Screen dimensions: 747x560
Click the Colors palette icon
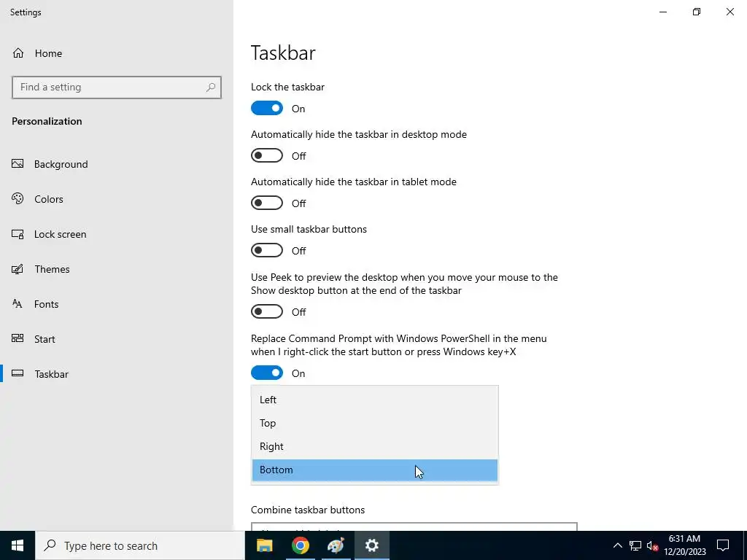18,199
